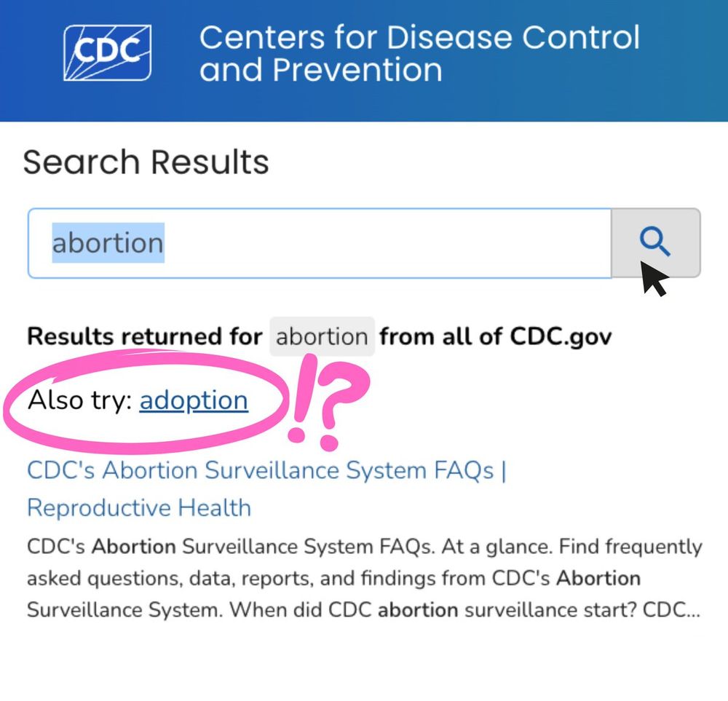Focus the search box containing 'abortion'

[320, 243]
